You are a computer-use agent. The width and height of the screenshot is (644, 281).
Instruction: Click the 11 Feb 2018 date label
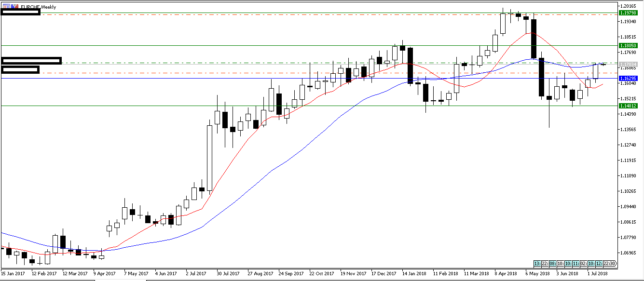tap(445, 274)
